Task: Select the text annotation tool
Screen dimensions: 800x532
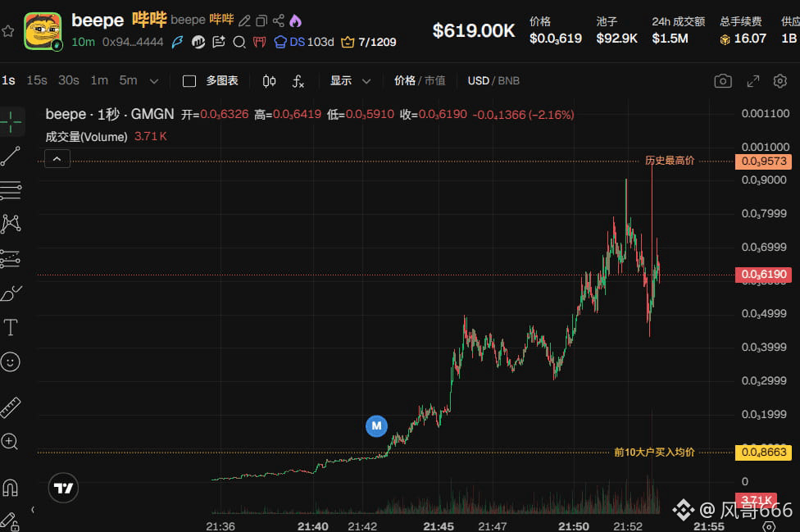Action: [x=11, y=327]
